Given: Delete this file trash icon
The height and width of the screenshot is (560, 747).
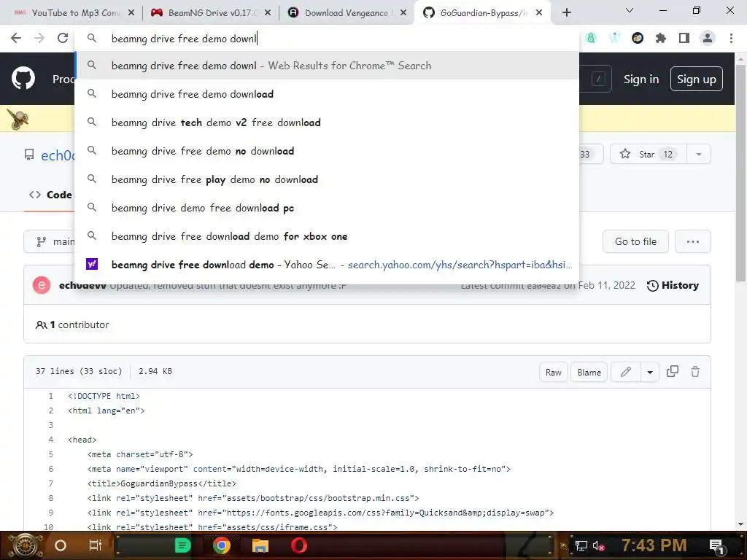Looking at the screenshot, I should tap(695, 371).
